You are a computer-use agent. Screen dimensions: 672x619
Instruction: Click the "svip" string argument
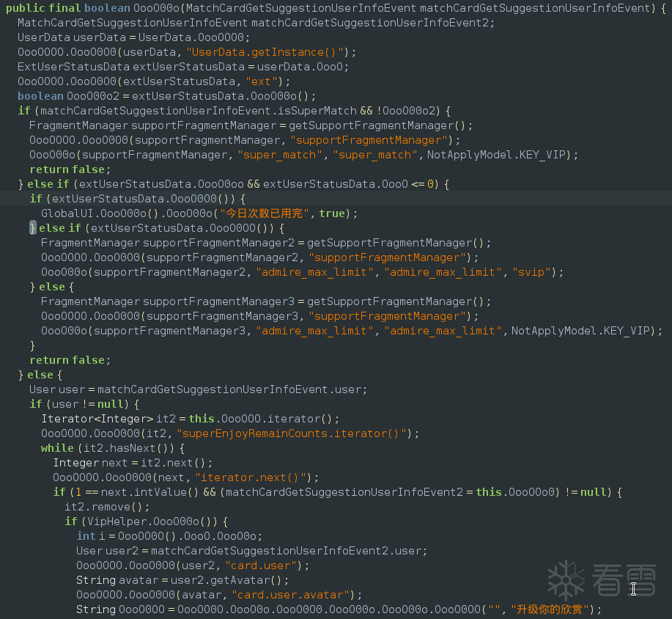[x=531, y=272]
